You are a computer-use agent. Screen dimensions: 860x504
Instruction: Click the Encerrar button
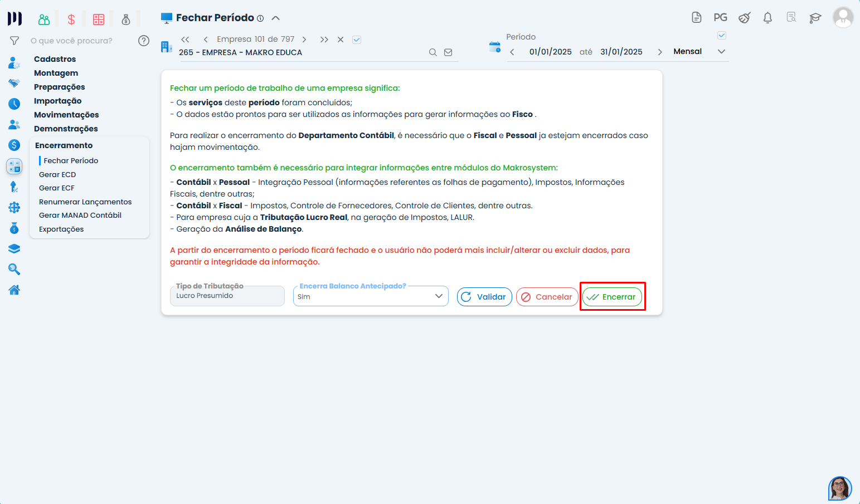(612, 297)
